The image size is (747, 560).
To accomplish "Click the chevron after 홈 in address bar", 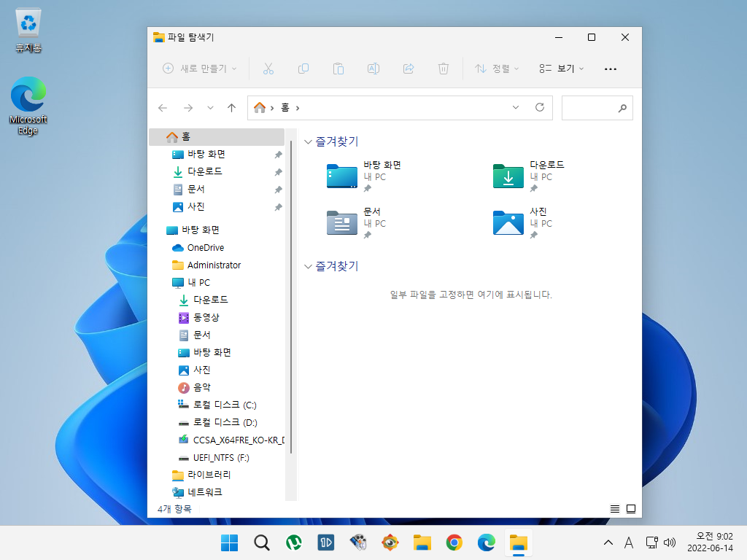I will click(298, 108).
